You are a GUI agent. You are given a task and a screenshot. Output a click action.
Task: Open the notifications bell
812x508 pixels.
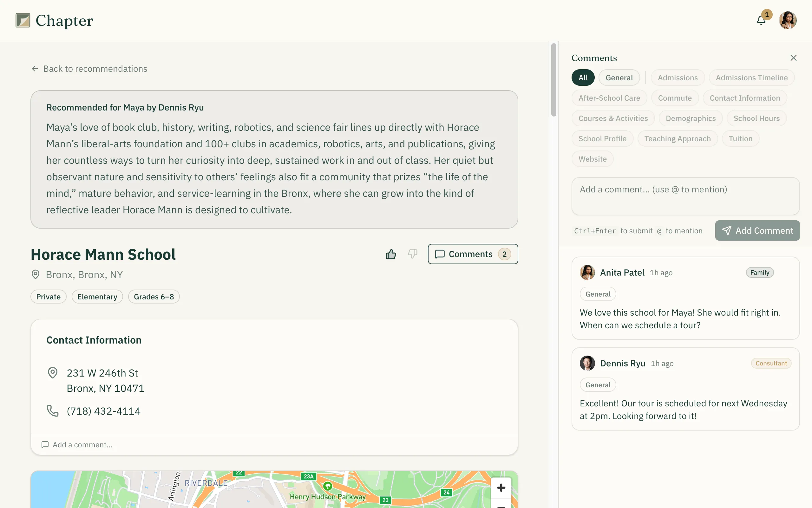[761, 21]
